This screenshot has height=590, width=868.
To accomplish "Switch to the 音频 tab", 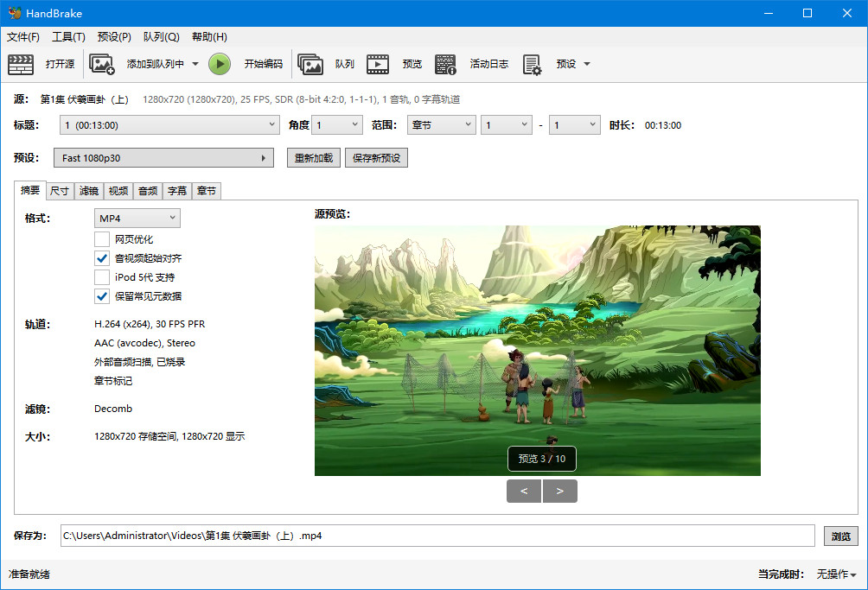I will coord(147,191).
